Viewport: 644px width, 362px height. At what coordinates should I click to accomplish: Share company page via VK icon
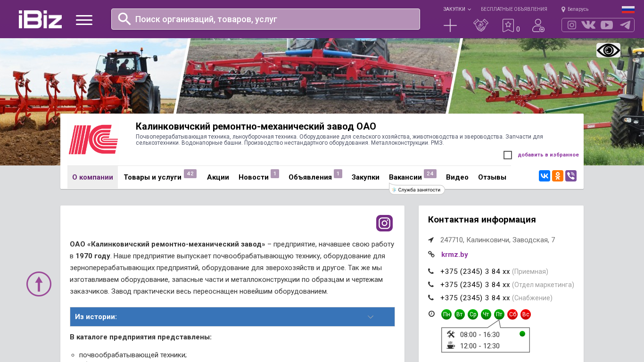coord(545,176)
